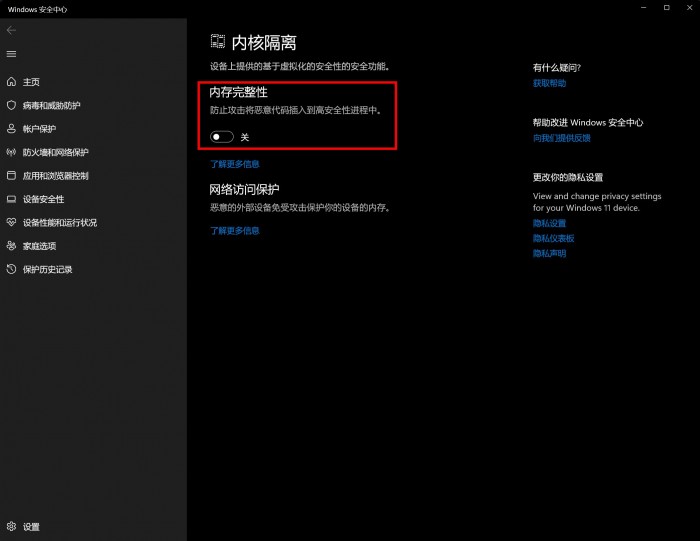This screenshot has width=700, height=541.
Task: Click the home icon next to 主页
Action: (x=12, y=82)
